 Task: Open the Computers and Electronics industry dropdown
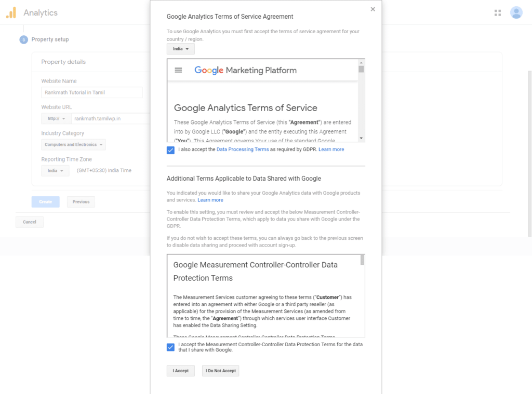(73, 144)
